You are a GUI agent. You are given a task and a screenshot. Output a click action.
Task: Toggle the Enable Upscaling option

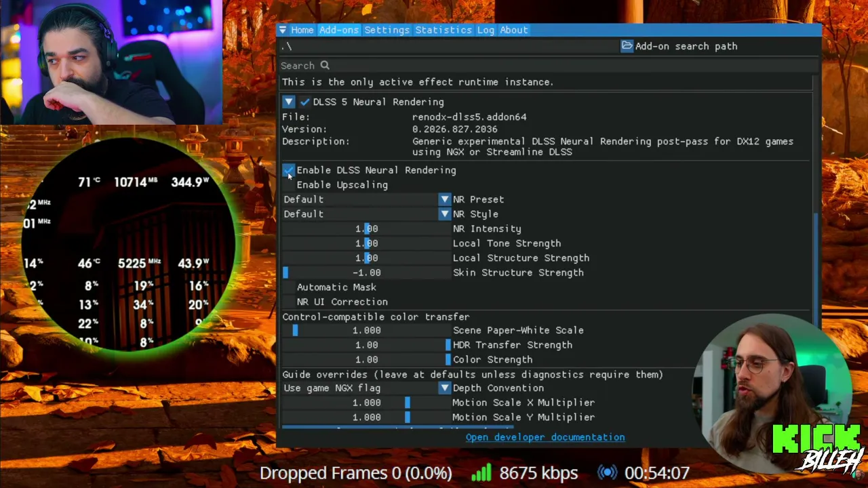coord(288,185)
